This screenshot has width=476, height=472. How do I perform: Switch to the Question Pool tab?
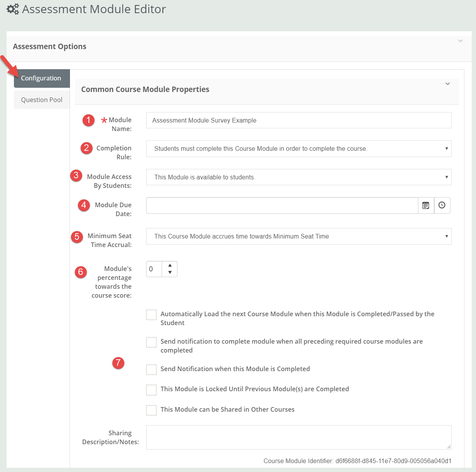[x=41, y=99]
